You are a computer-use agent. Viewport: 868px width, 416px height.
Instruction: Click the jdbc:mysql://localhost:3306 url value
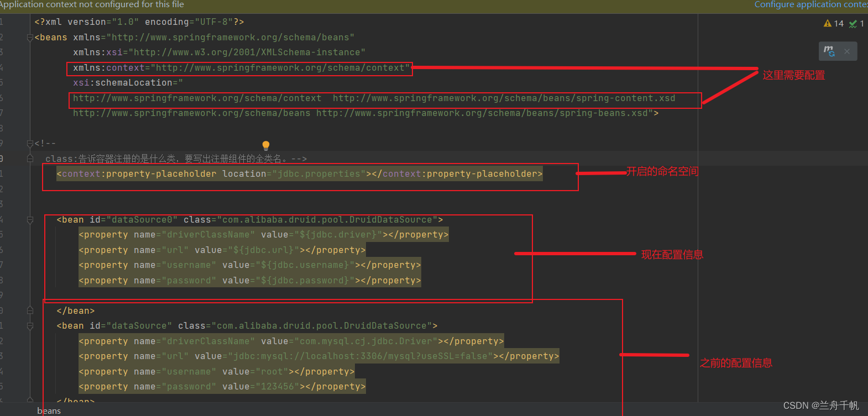click(x=360, y=356)
